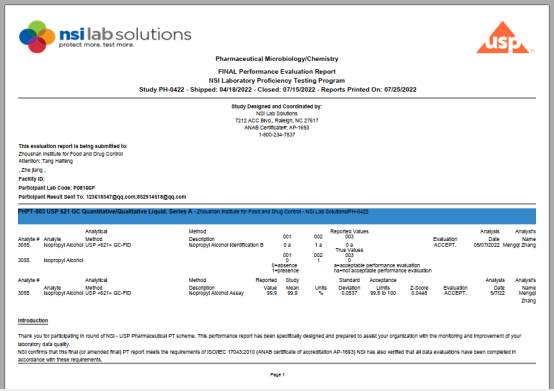Select the FINAL Performance Evaluation Report title

[x=277, y=71]
